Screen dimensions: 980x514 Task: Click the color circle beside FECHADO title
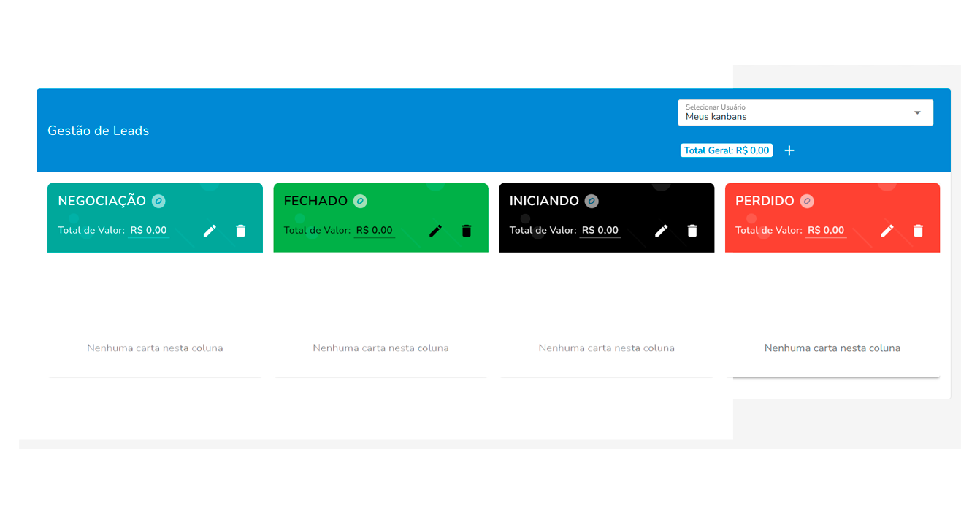click(360, 201)
